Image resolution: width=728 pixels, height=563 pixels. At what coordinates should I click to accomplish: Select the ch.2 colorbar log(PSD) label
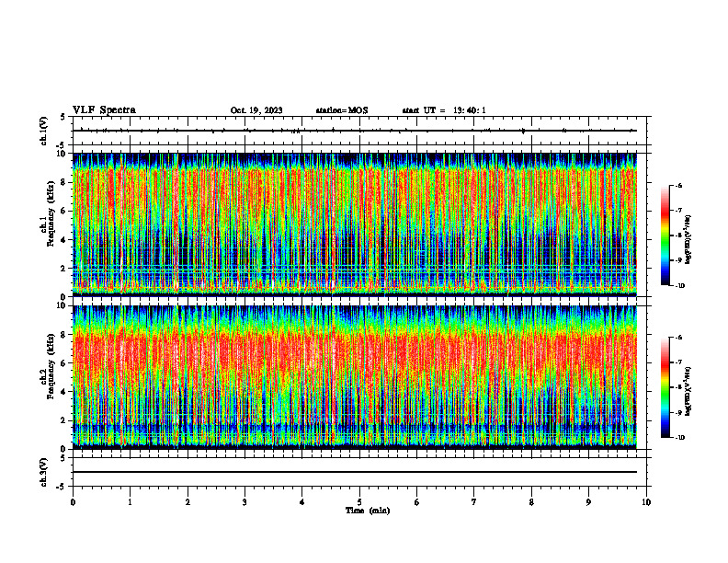pos(688,391)
